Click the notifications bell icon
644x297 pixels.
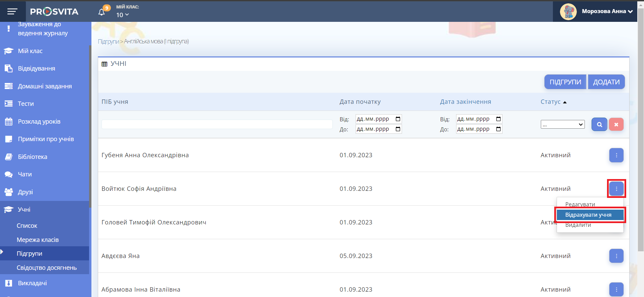click(102, 12)
